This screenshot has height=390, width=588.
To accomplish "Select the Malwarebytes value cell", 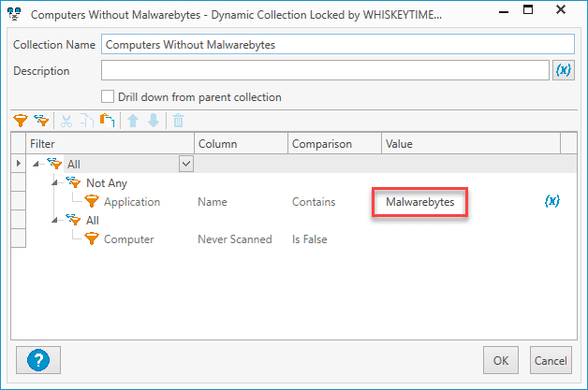I will pyautogui.click(x=420, y=202).
